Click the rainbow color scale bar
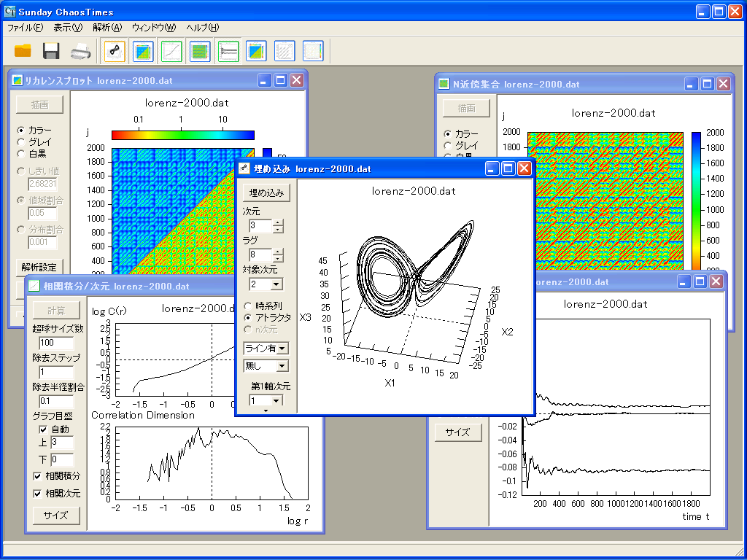 (x=182, y=135)
